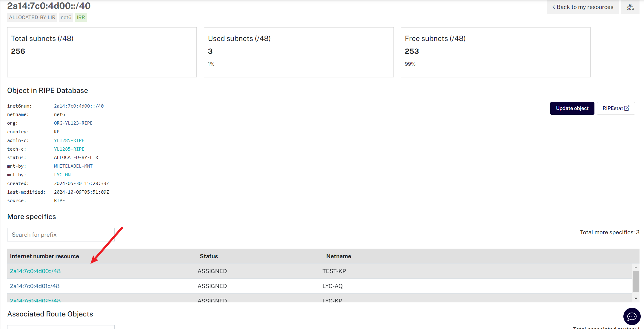Click the scrollbar up arrow in table
Screen dimensions: 644x329
click(x=636, y=267)
